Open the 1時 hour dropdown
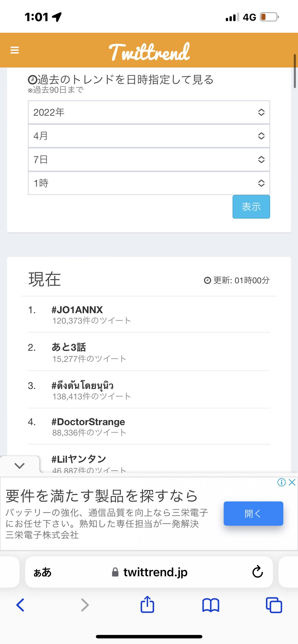 149,183
